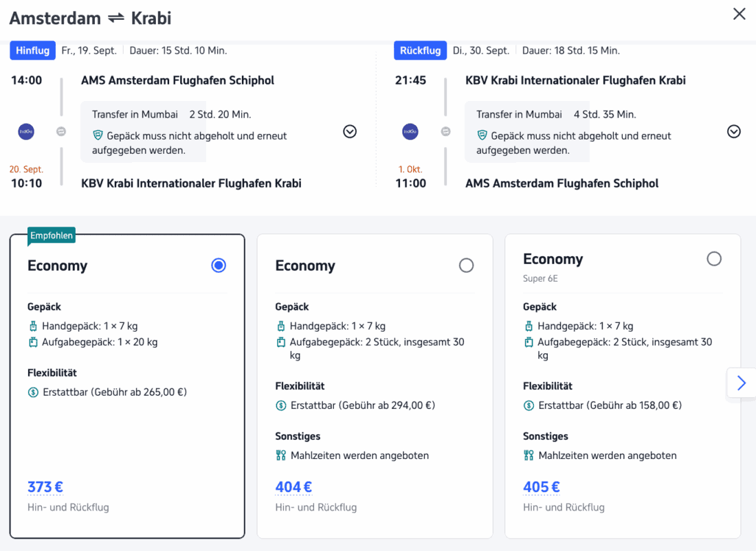Image resolution: width=756 pixels, height=551 pixels.
Task: Click the 405 € price link
Action: (542, 487)
